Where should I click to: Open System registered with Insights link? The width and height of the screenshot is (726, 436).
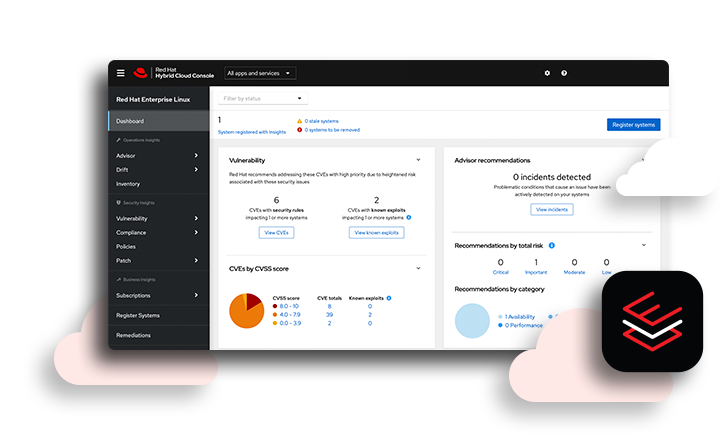coord(252,132)
